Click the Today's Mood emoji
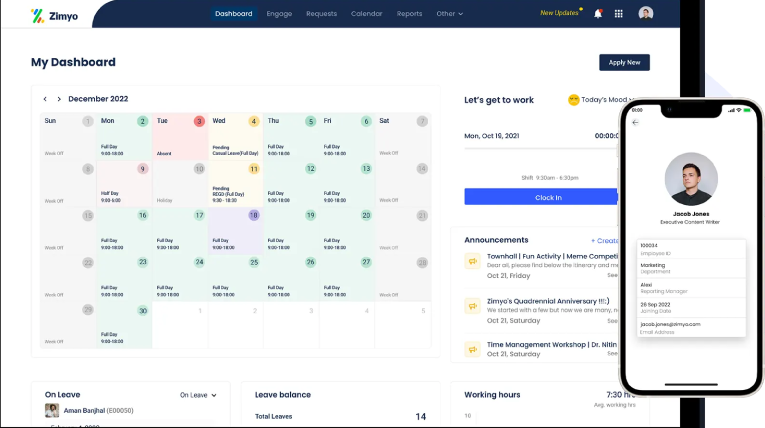The width and height of the screenshot is (765, 428). point(573,100)
